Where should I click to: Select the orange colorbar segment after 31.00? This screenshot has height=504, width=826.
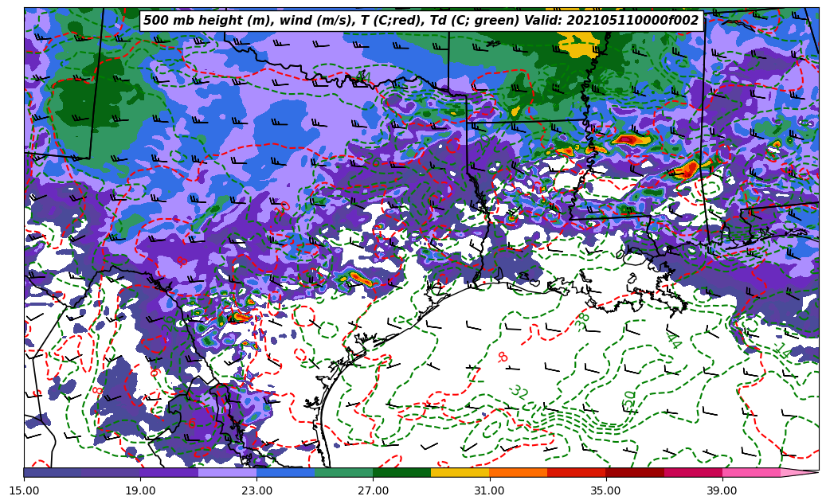tap(518, 473)
